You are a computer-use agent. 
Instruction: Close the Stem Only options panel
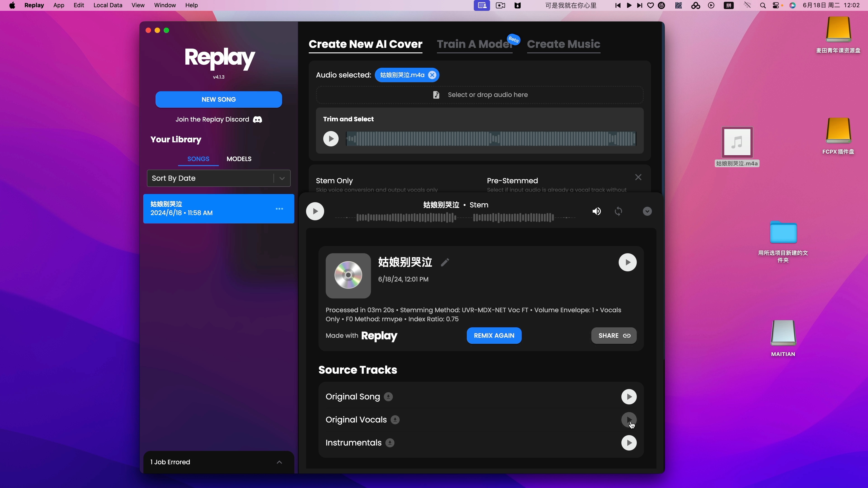pos(638,177)
